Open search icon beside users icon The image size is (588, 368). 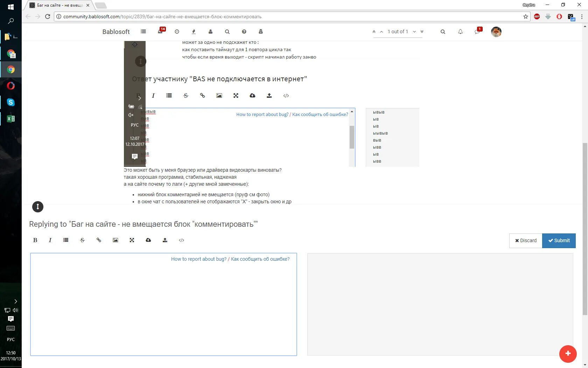[x=227, y=32]
